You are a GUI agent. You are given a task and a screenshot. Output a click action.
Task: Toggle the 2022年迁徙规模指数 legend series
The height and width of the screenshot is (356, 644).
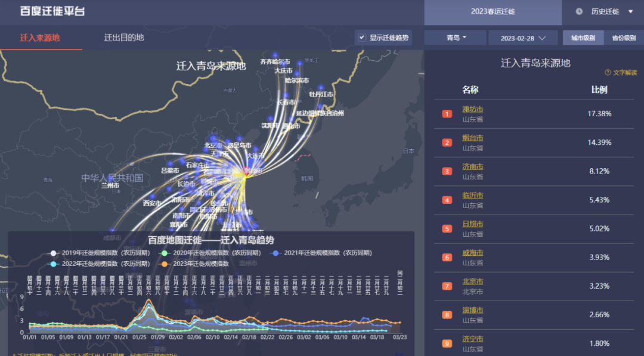click(100, 264)
